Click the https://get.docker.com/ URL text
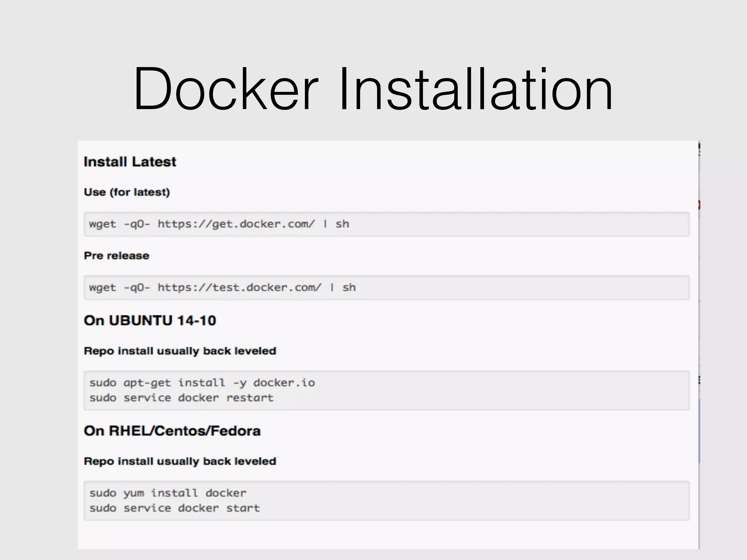The image size is (747, 560). (236, 224)
